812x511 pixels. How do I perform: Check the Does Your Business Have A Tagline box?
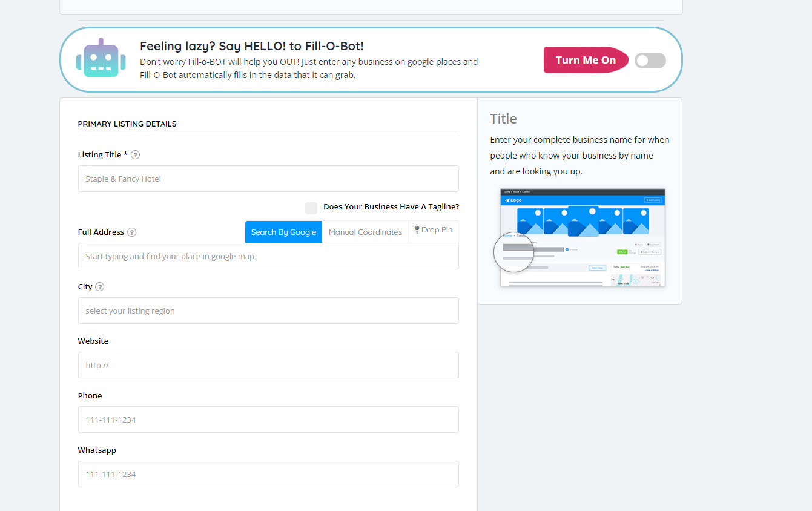311,208
